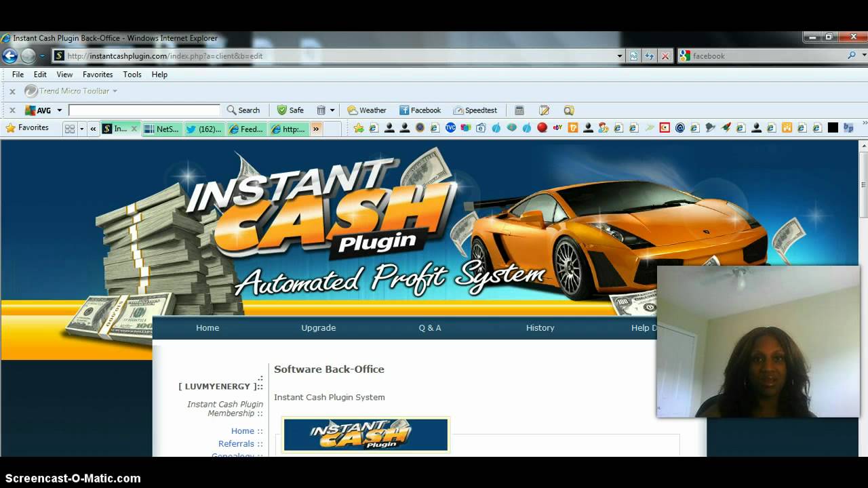Screen dimensions: 868x488
Task: Close the Trend Micro Toolbar
Action: click(12, 91)
